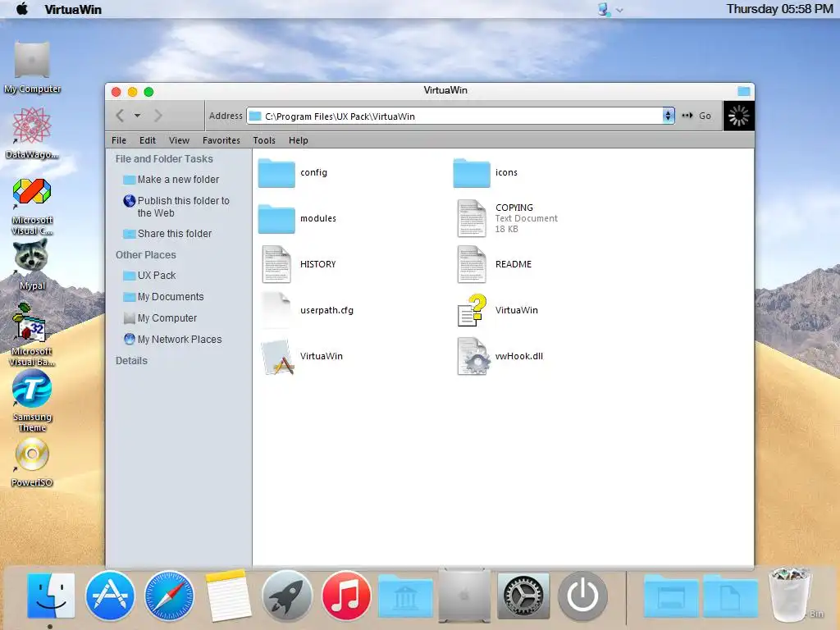This screenshot has height=630, width=840.
Task: Go to My Computer in Other Places
Action: coord(160,318)
